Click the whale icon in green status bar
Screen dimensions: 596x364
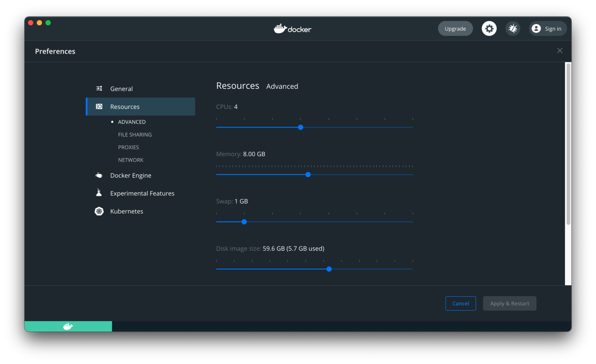coord(68,326)
